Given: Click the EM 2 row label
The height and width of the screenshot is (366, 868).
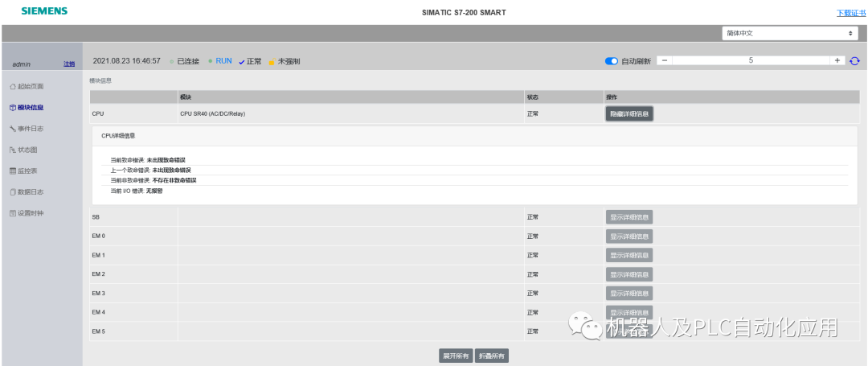Looking at the screenshot, I should point(99,274).
